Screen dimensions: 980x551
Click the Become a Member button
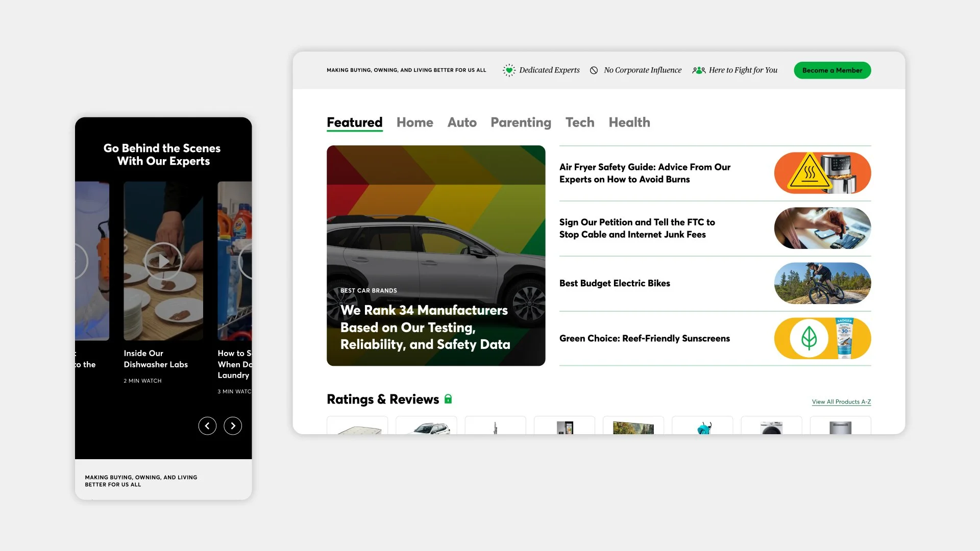(832, 70)
